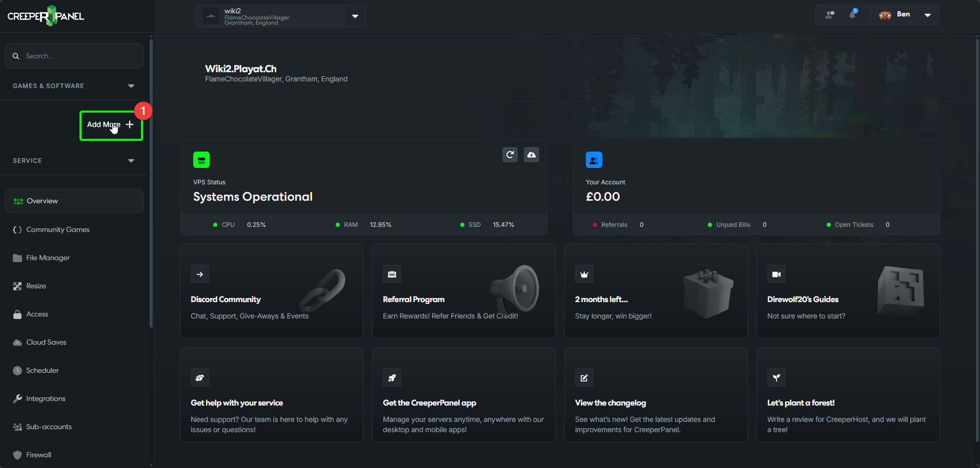Open the Referral Program card
Viewport: 980px width, 468px height.
click(463, 291)
